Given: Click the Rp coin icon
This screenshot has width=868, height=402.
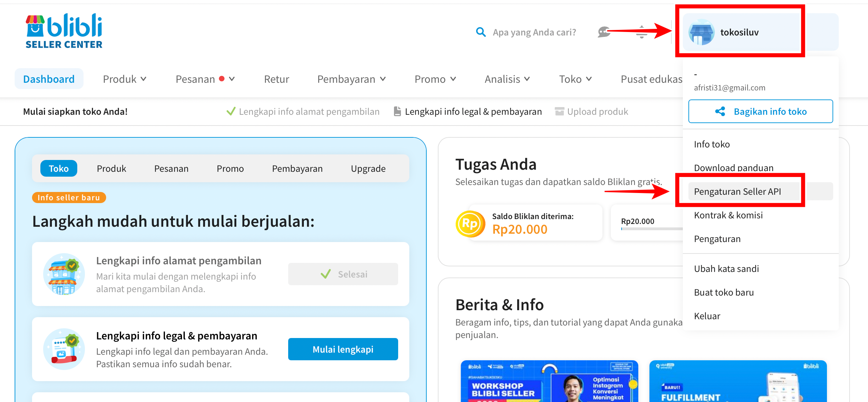Looking at the screenshot, I should (470, 224).
